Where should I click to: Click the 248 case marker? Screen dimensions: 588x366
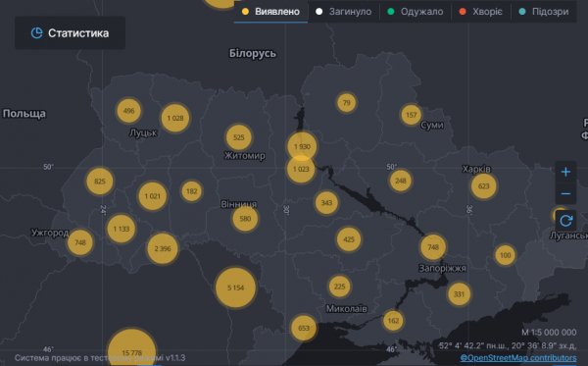[401, 181]
